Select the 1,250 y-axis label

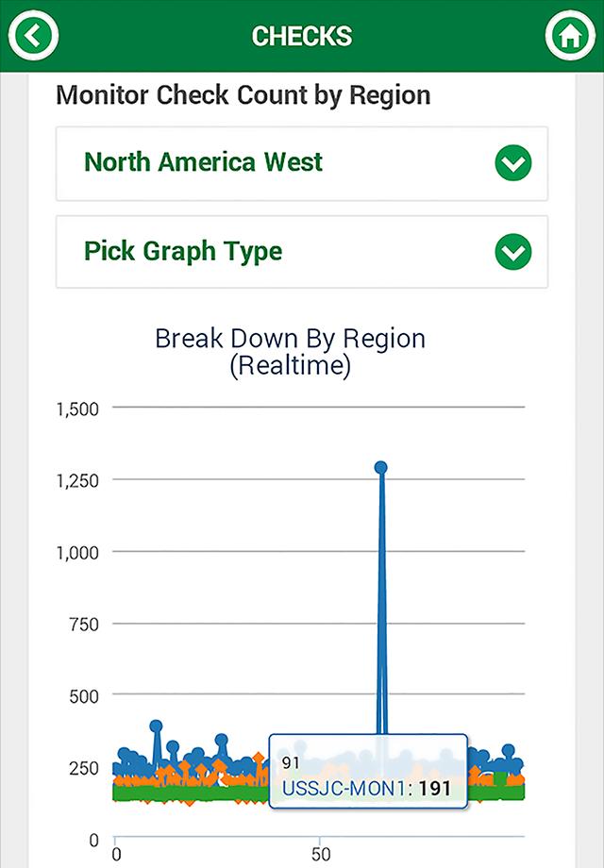point(77,479)
